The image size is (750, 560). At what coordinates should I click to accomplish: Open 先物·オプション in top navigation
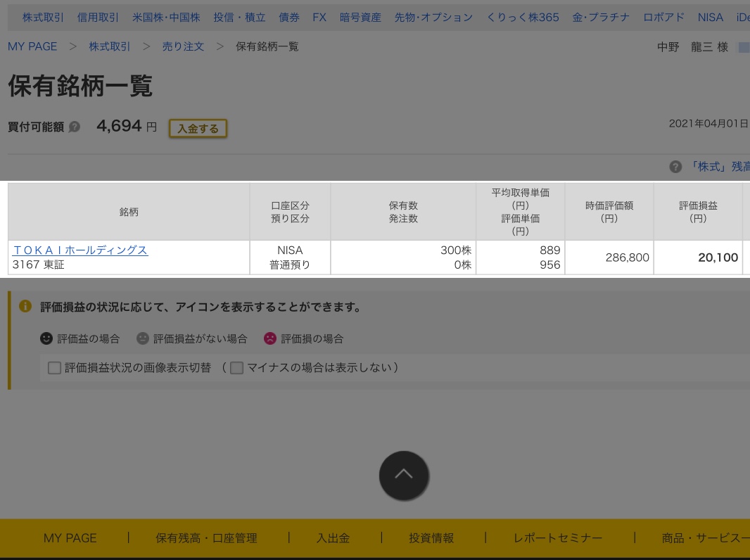tap(433, 17)
